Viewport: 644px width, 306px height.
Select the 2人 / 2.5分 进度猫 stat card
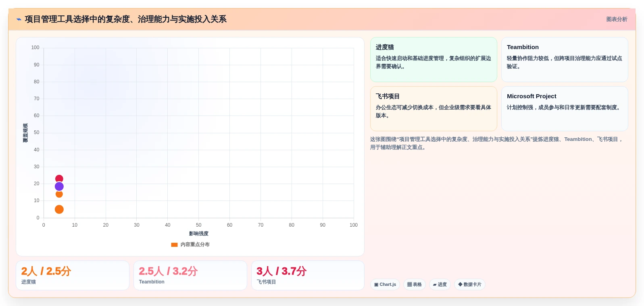tap(73, 275)
